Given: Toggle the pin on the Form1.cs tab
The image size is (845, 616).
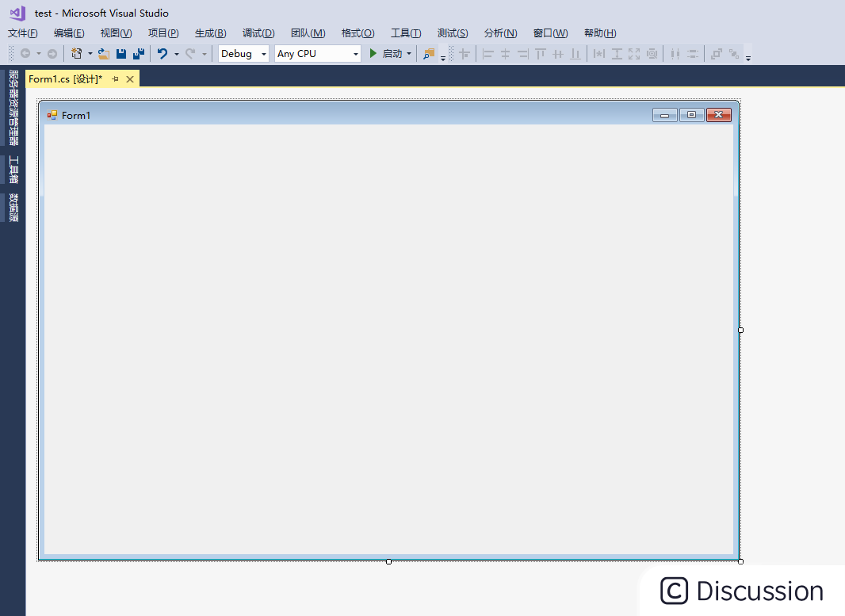Looking at the screenshot, I should click(x=115, y=79).
